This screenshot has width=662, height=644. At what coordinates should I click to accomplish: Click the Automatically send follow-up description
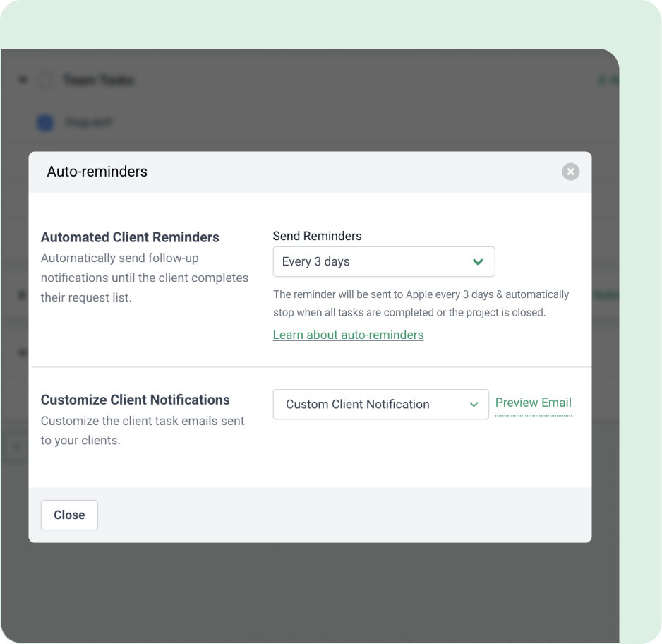pos(145,278)
